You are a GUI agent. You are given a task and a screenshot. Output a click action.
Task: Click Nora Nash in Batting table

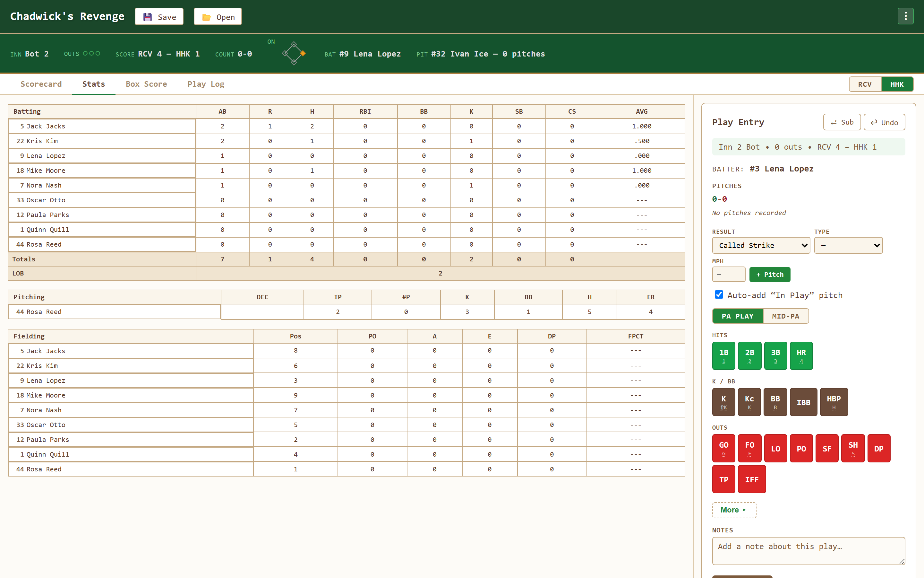(x=102, y=185)
